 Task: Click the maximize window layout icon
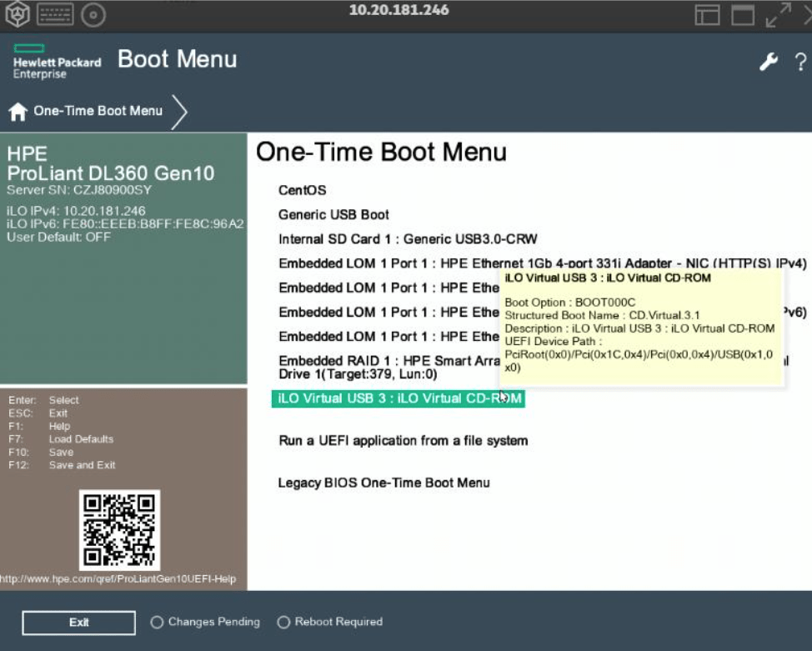click(x=743, y=14)
